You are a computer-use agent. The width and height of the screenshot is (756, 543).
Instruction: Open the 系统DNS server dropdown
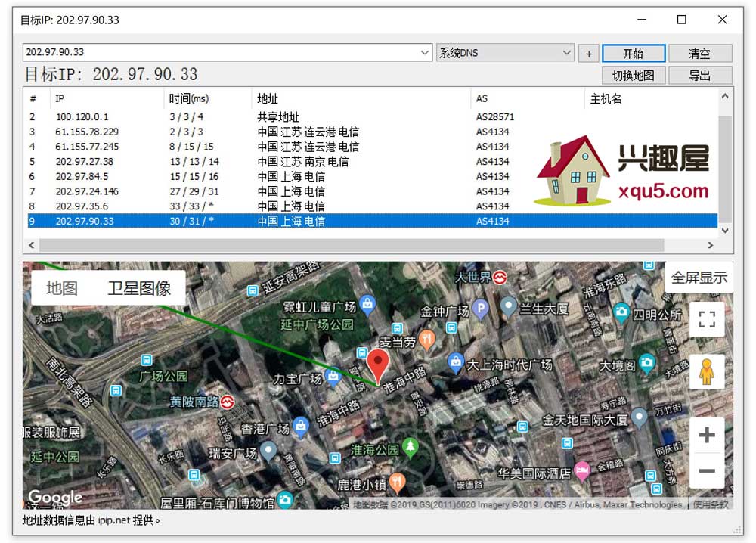pyautogui.click(x=505, y=53)
